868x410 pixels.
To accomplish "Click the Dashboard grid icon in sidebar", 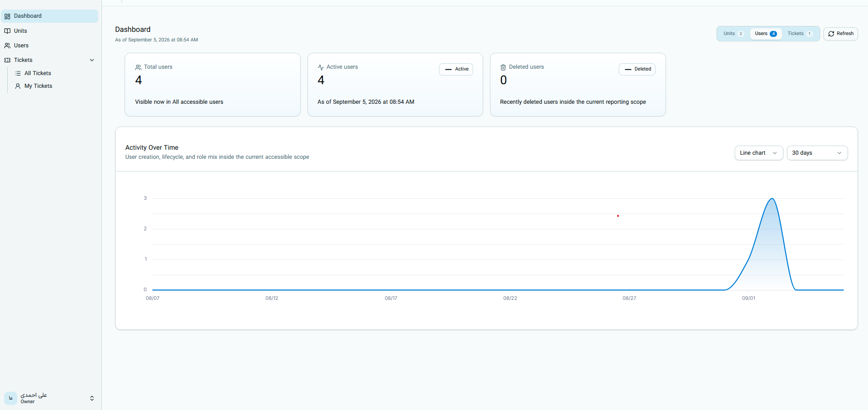I will click(x=7, y=16).
